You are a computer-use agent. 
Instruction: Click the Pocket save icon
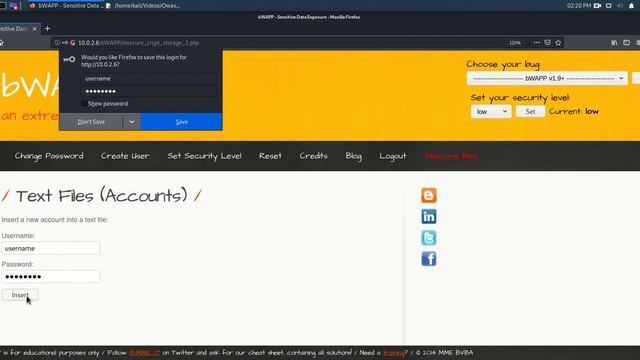click(x=547, y=42)
